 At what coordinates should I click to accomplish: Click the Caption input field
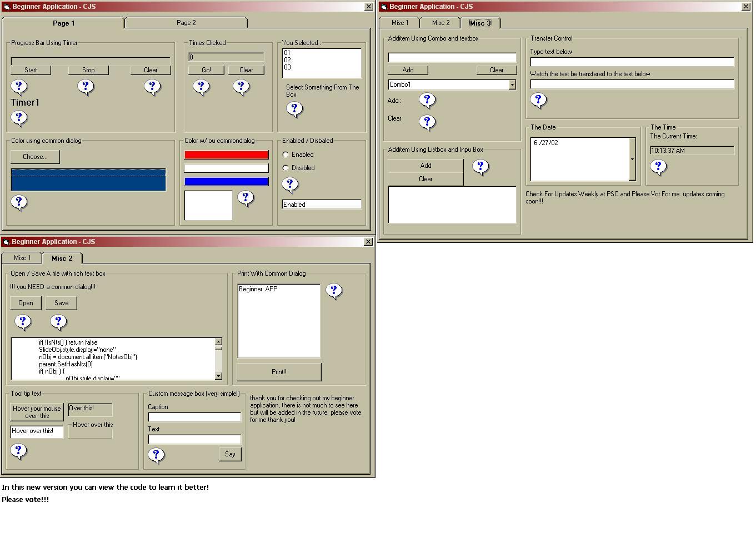click(194, 417)
